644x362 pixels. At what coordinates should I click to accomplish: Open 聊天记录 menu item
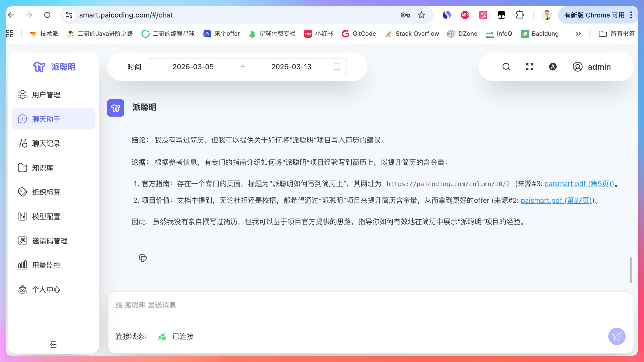pyautogui.click(x=46, y=143)
